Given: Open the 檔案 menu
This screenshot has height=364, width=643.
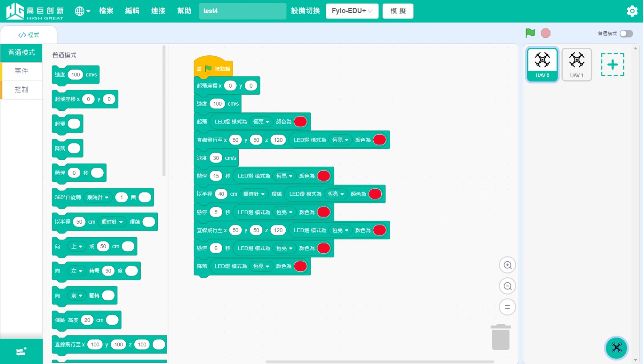Looking at the screenshot, I should pyautogui.click(x=106, y=11).
